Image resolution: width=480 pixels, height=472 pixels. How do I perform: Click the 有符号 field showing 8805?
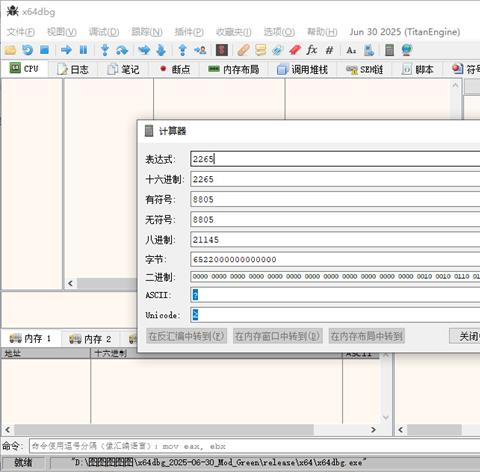coord(335,199)
